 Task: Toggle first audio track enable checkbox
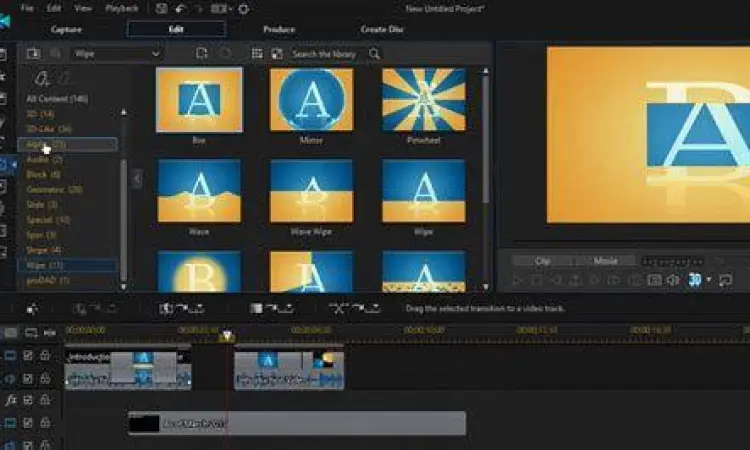(28, 379)
